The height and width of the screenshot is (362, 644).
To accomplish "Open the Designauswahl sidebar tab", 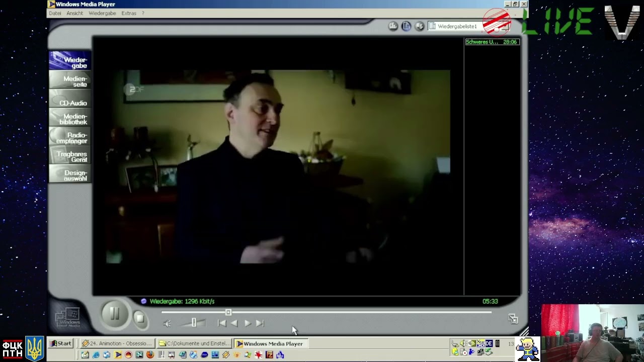I will coord(70,174).
